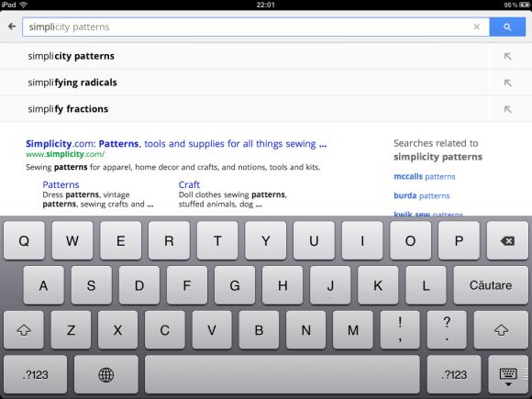532x399 pixels.
Task: Go back using the left arrow icon
Action: click(12, 27)
